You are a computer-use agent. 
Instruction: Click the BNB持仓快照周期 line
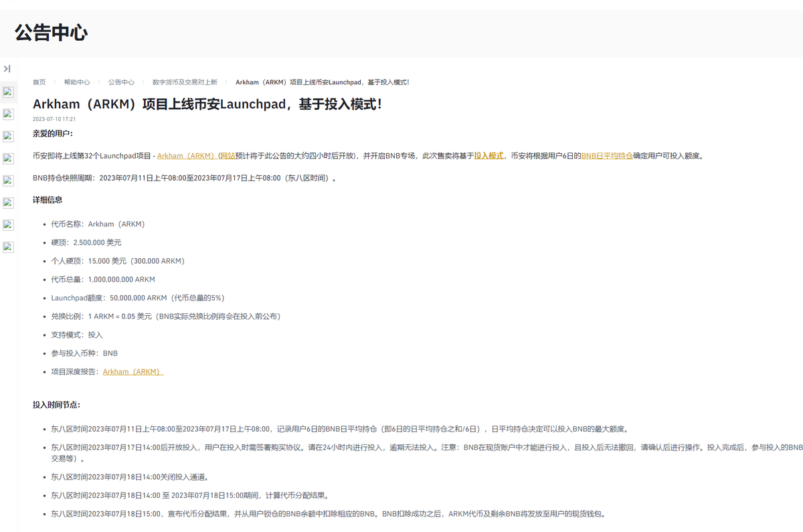coord(185,179)
